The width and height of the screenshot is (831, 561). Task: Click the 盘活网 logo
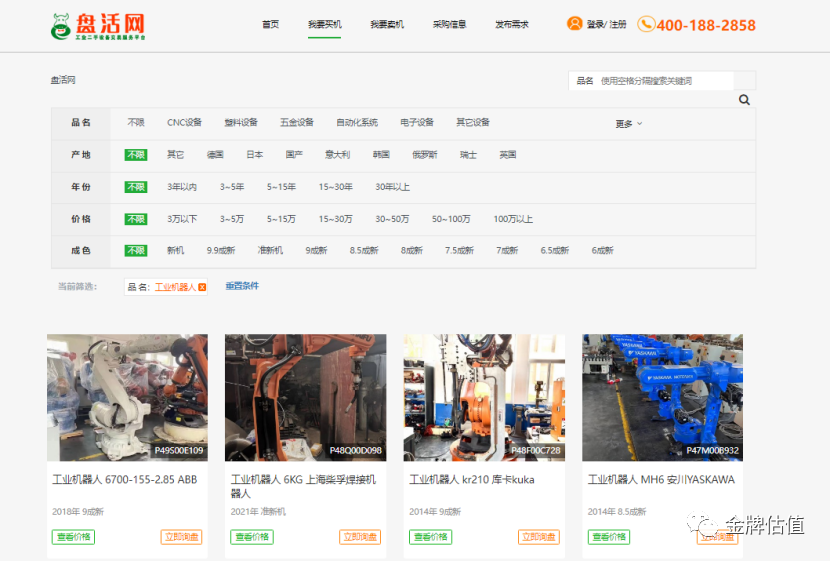(98, 25)
